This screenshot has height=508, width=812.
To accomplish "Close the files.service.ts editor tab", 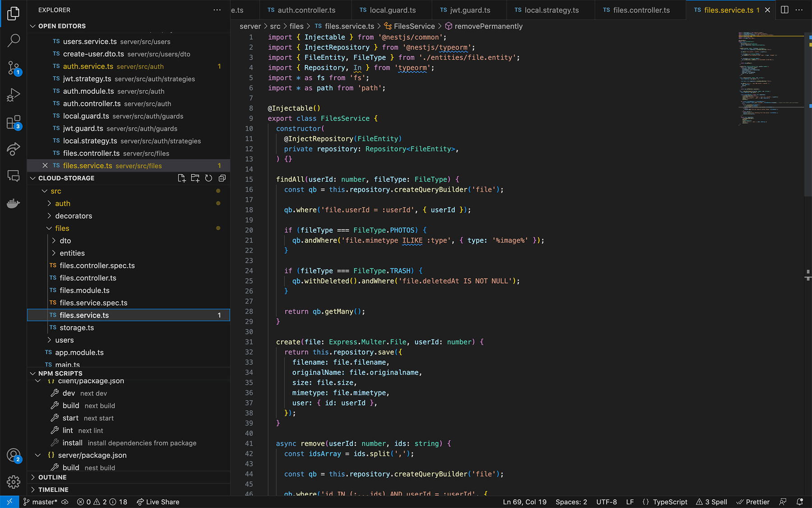I will (767, 10).
